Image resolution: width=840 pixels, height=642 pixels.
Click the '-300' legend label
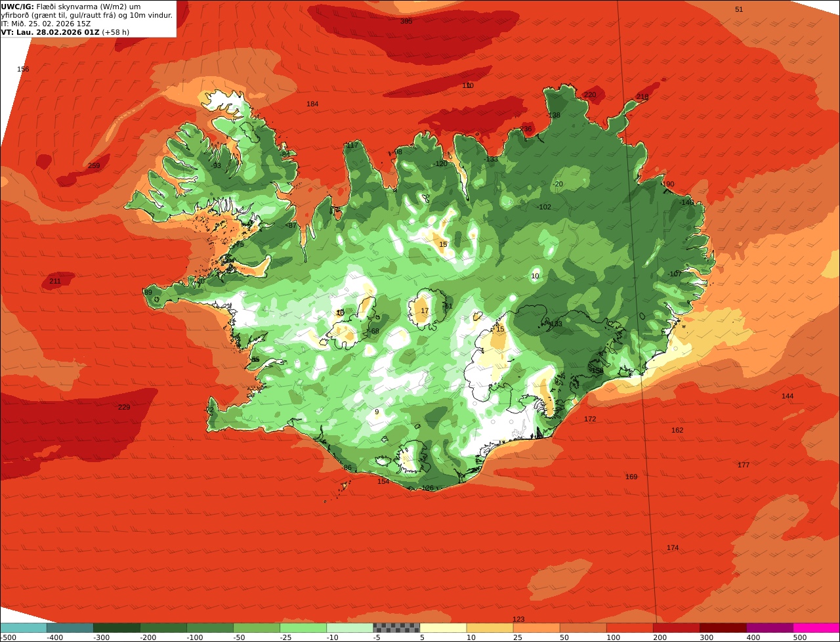[x=102, y=637]
